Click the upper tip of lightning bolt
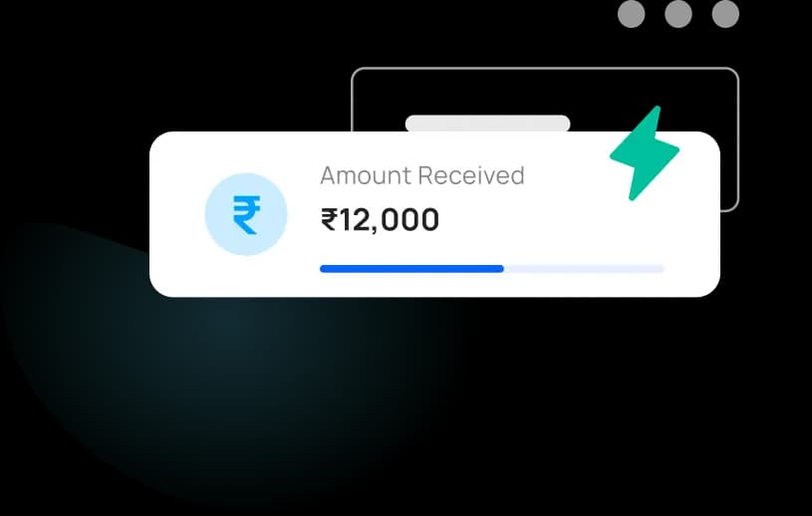 [657, 112]
